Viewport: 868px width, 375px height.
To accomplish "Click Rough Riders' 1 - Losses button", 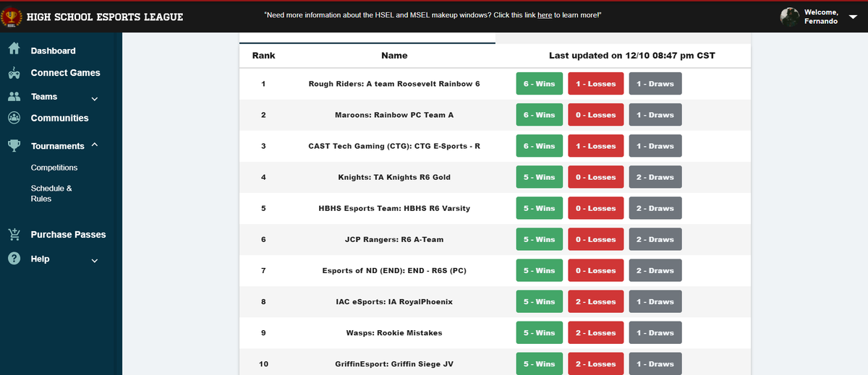I will pyautogui.click(x=595, y=84).
